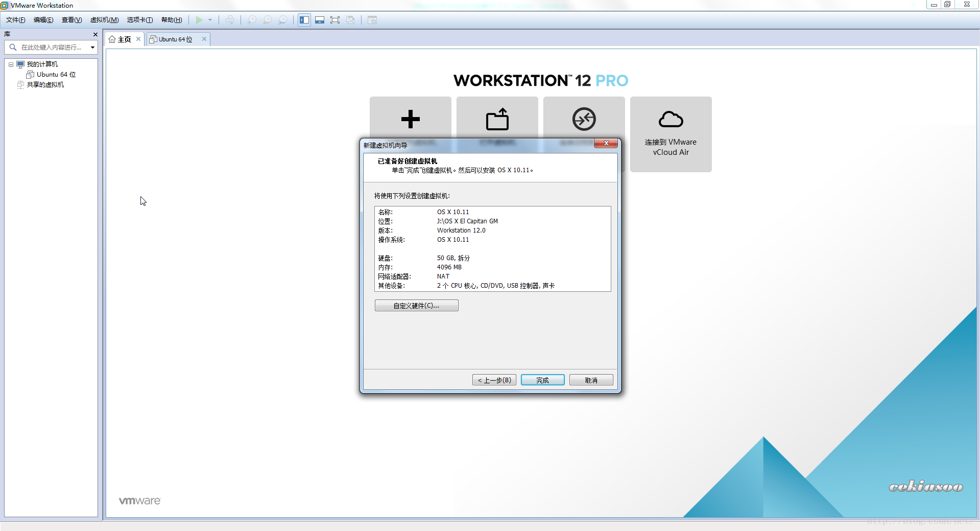This screenshot has height=531, width=980.
Task: Click the send Ctrl+Alt+Del toolbar icon
Action: pyautogui.click(x=230, y=20)
